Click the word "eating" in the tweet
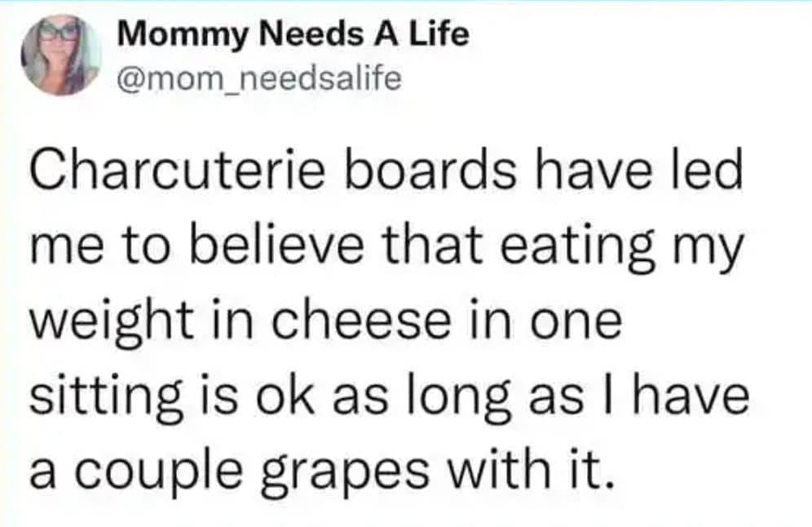 click(x=585, y=248)
